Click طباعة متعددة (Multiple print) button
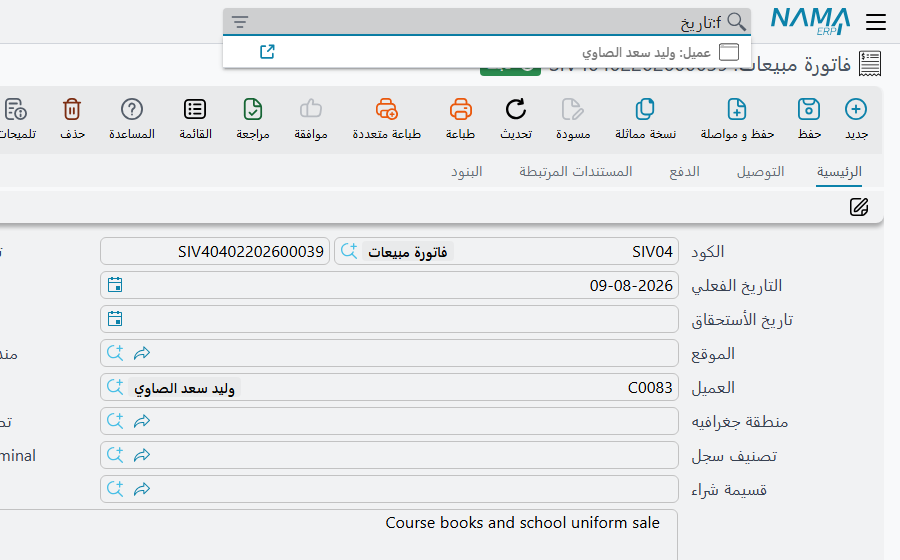 (x=386, y=119)
